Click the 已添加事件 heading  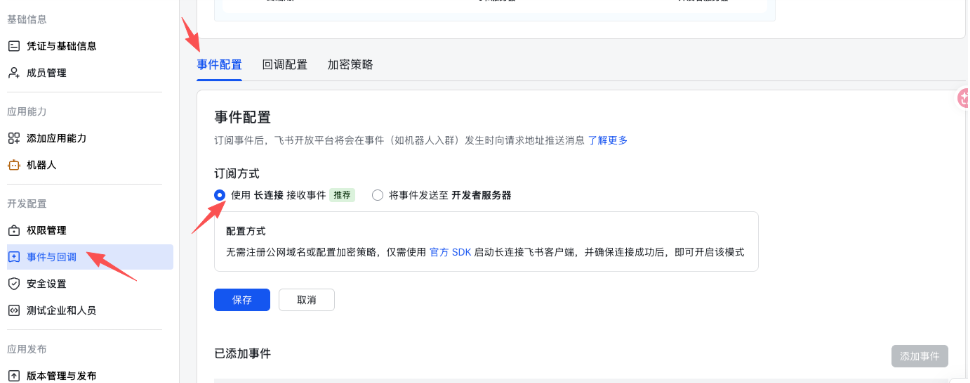pyautogui.click(x=242, y=354)
